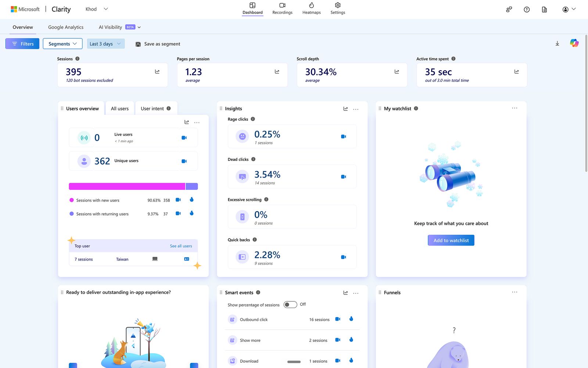Image resolution: width=588 pixels, height=368 pixels.
Task: Click the download dashboard icon
Action: [x=557, y=43]
